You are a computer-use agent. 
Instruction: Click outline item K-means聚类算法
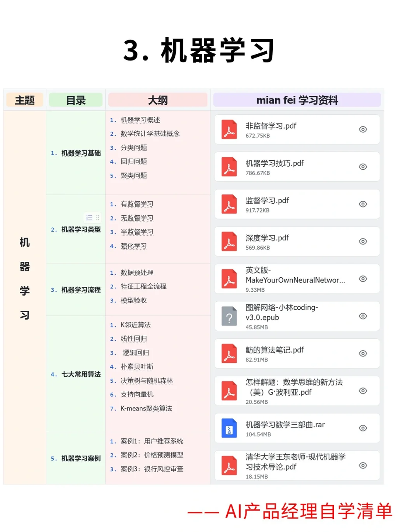(x=146, y=408)
